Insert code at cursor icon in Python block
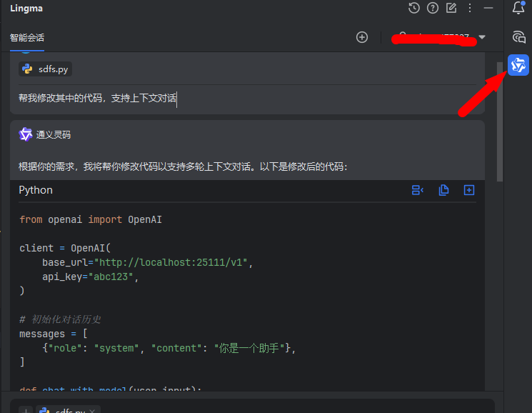This screenshot has width=532, height=413. pos(417,190)
